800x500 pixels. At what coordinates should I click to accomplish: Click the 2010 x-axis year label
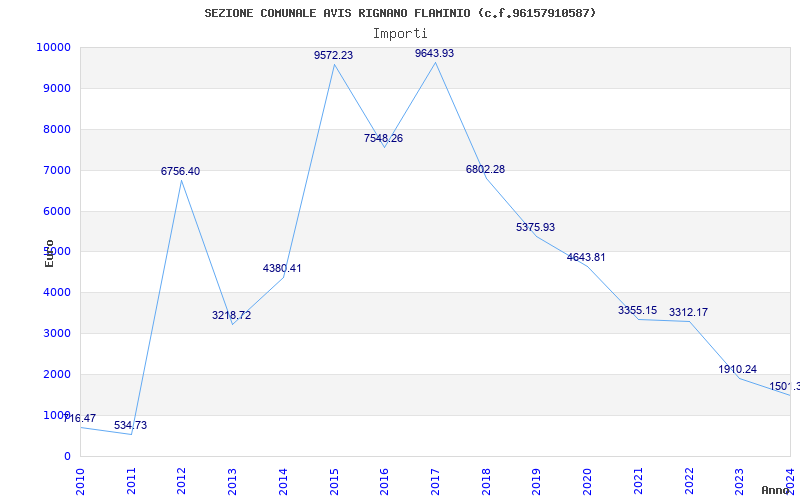point(80,482)
